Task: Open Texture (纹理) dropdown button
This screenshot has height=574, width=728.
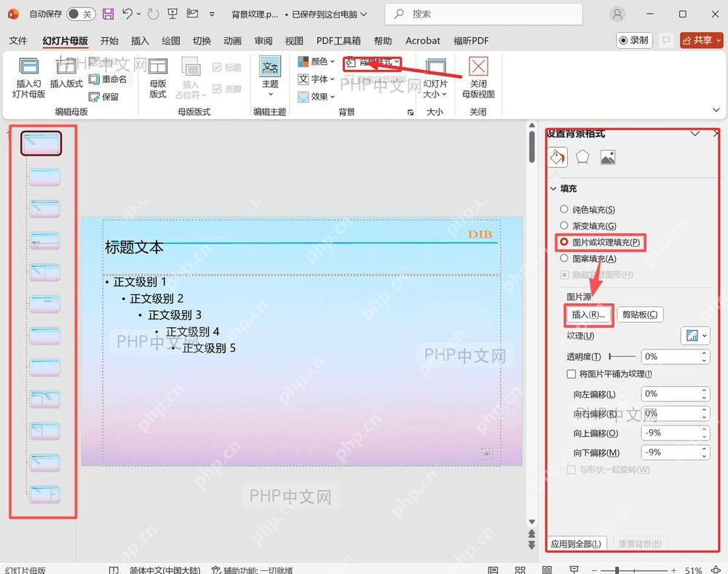Action: pos(695,336)
